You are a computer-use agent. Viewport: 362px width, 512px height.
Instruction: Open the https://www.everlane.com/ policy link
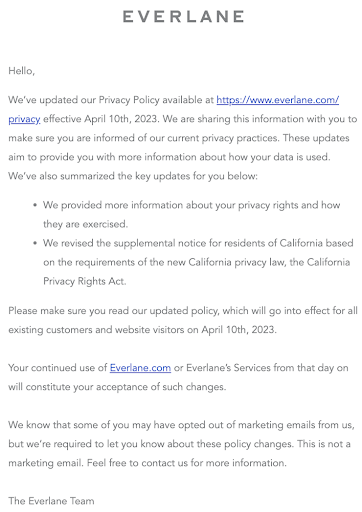278,100
